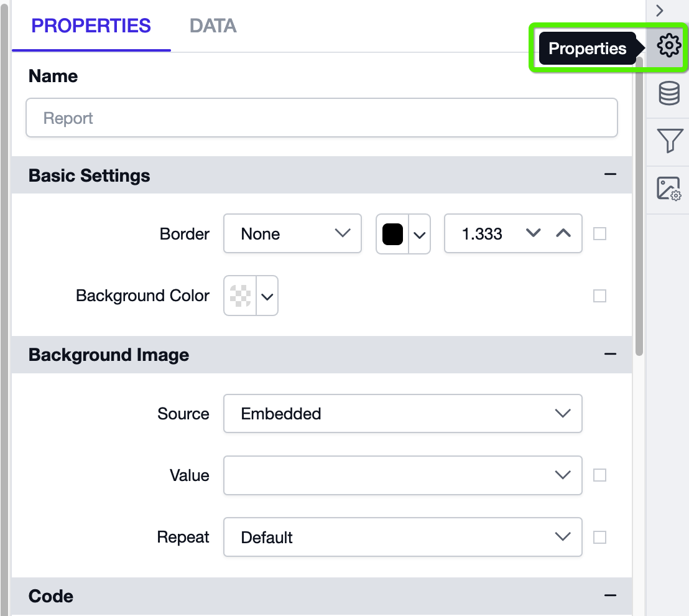Image resolution: width=689 pixels, height=616 pixels.
Task: Collapse the Background Image section
Action: [x=610, y=354]
